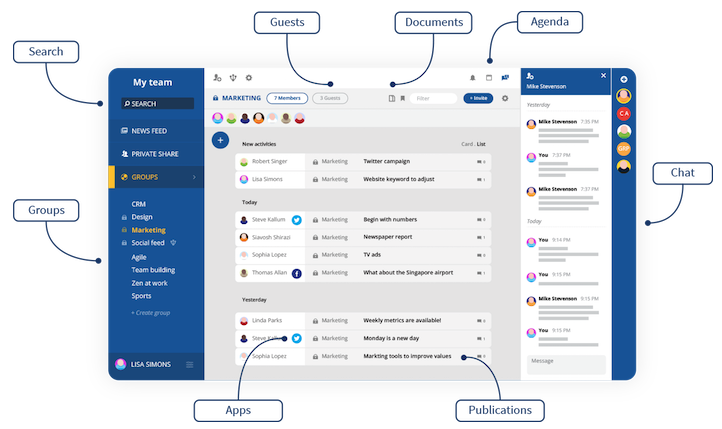Open the agenda calendar icon
Screen dimensions: 722x429
tap(489, 78)
